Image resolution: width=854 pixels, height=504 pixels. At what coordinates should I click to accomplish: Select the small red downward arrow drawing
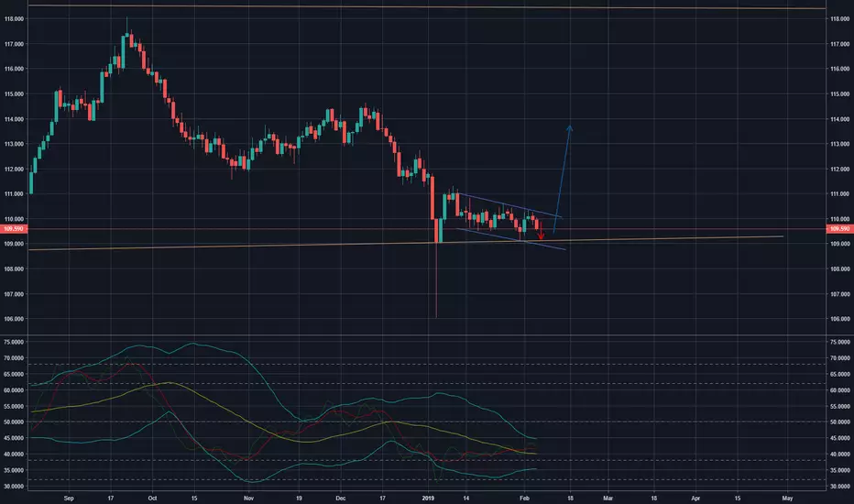tap(541, 231)
